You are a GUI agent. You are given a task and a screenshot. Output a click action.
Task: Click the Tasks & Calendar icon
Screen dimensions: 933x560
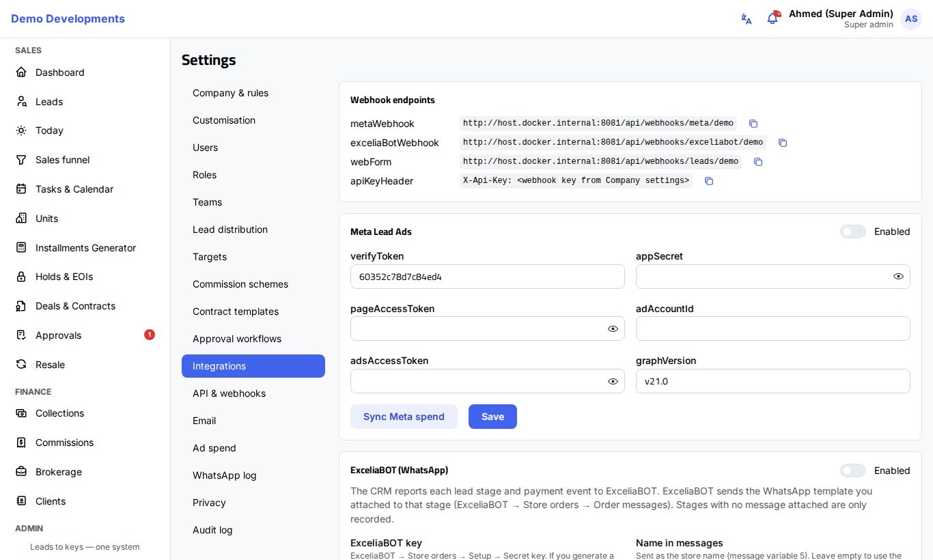[x=21, y=189]
